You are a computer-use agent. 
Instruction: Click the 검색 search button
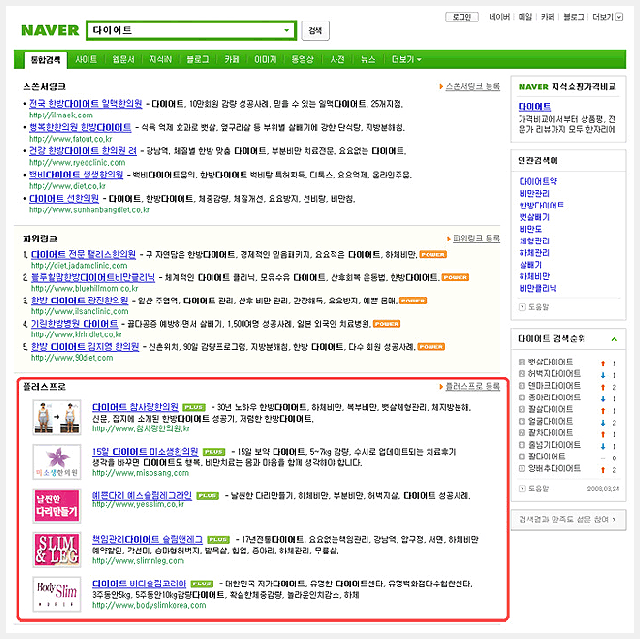(x=315, y=31)
